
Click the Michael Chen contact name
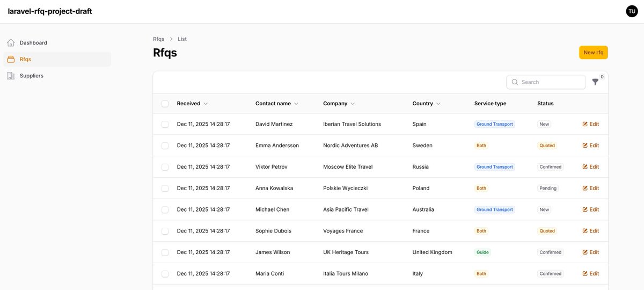pyautogui.click(x=273, y=210)
